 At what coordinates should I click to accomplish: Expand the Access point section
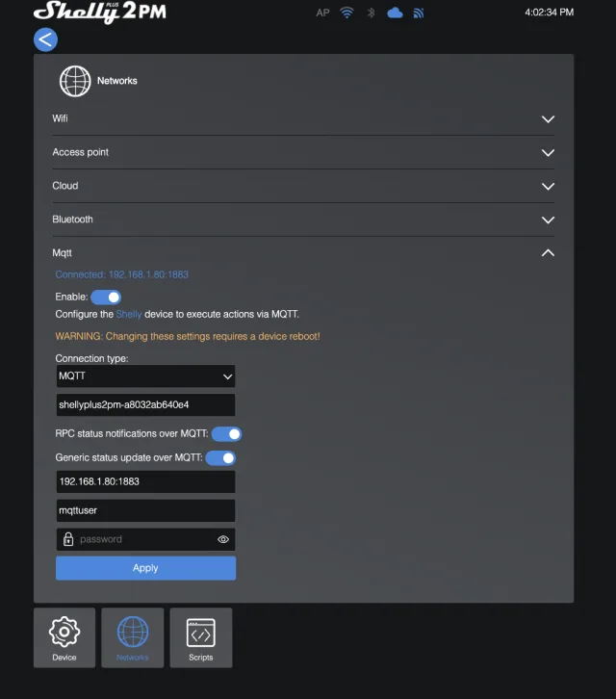(548, 153)
